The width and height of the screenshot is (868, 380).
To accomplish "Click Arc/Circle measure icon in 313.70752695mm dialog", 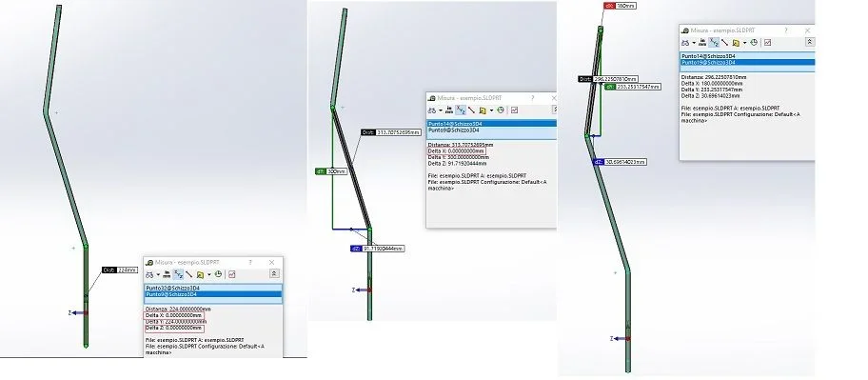I will click(432, 110).
